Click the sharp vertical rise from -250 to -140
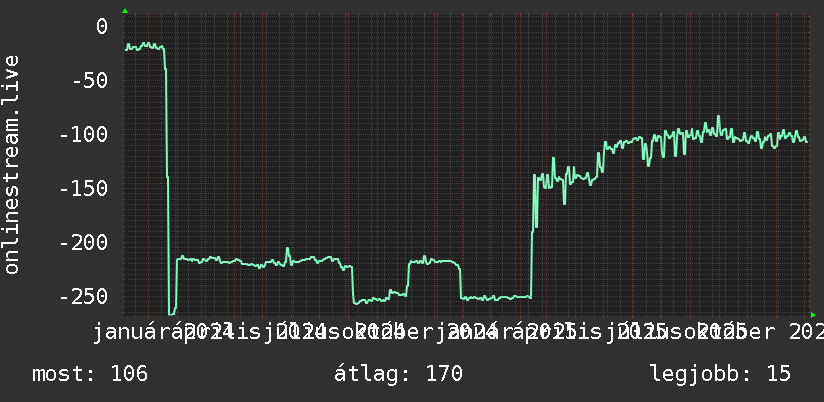The width and height of the screenshot is (824, 402). point(532,236)
